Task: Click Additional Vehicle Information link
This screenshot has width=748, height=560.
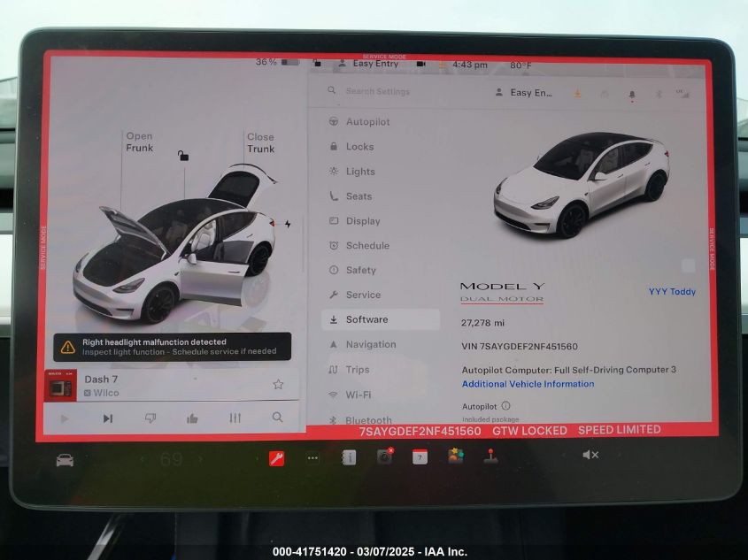Action: pos(528,384)
